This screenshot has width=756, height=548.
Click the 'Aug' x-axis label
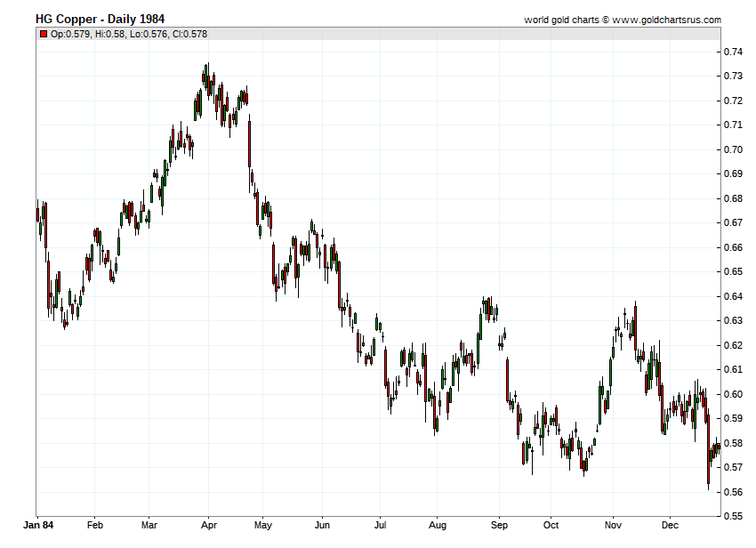click(438, 526)
